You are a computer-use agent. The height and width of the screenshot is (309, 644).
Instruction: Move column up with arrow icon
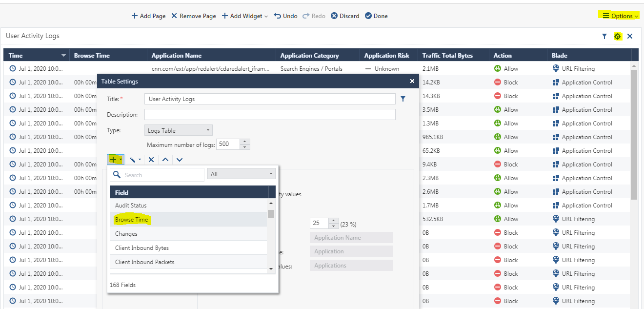(165, 160)
